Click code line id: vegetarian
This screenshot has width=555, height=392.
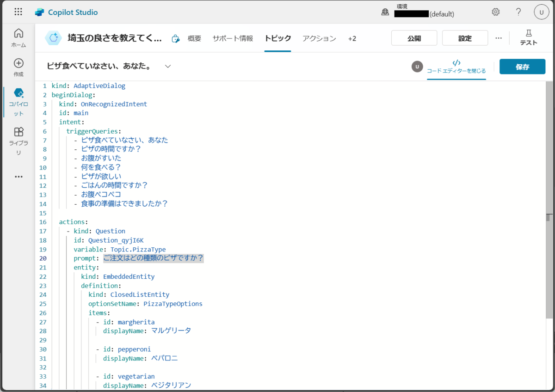point(129,376)
